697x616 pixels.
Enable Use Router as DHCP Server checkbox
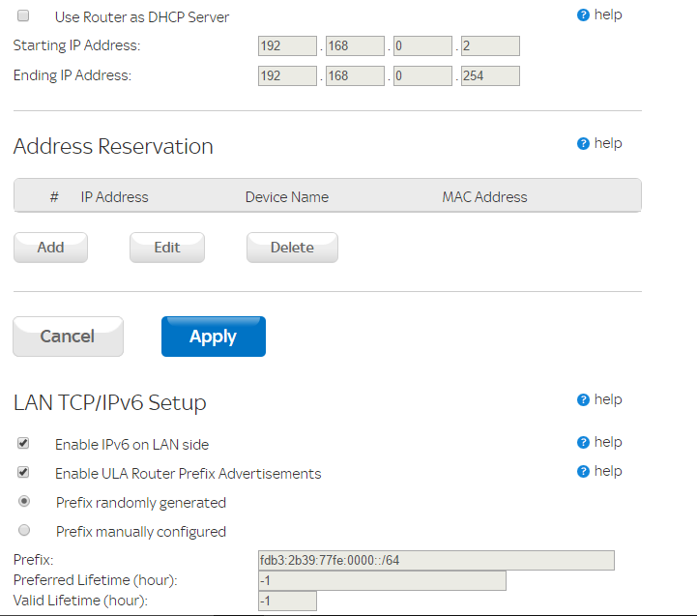(x=23, y=16)
